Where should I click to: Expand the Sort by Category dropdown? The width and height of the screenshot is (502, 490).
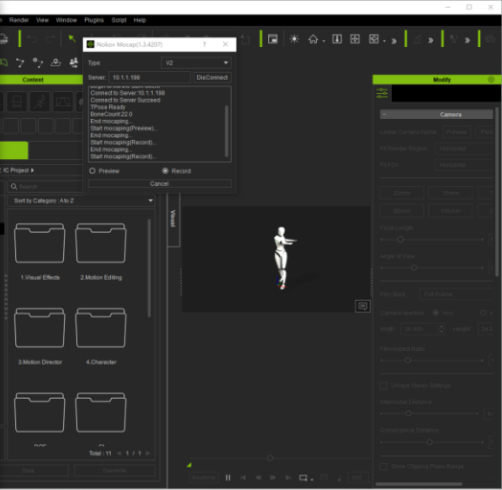[x=81, y=201]
